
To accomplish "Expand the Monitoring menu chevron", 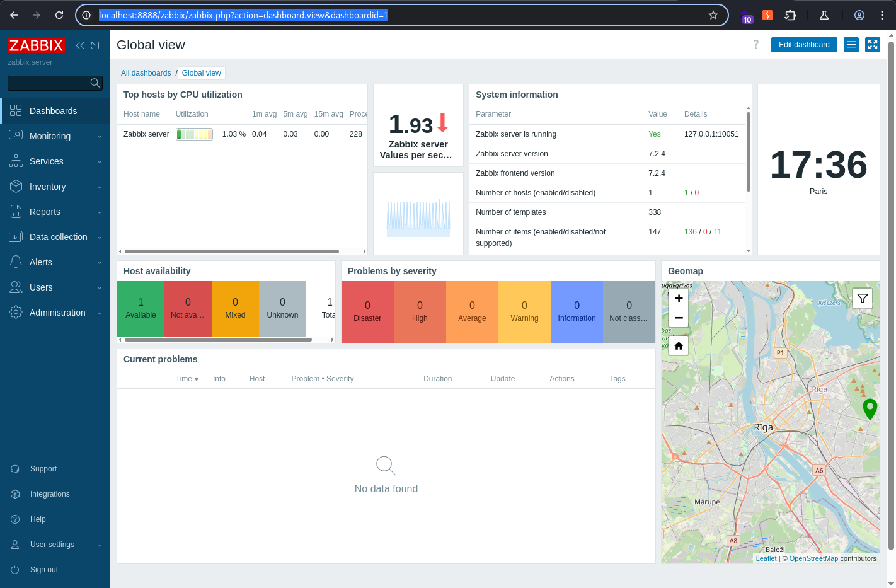I will 100,137.
